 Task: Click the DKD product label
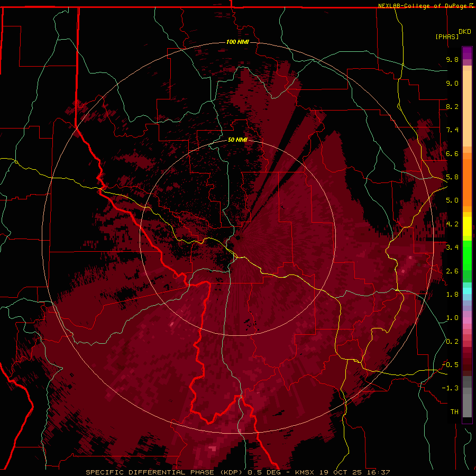tap(465, 32)
